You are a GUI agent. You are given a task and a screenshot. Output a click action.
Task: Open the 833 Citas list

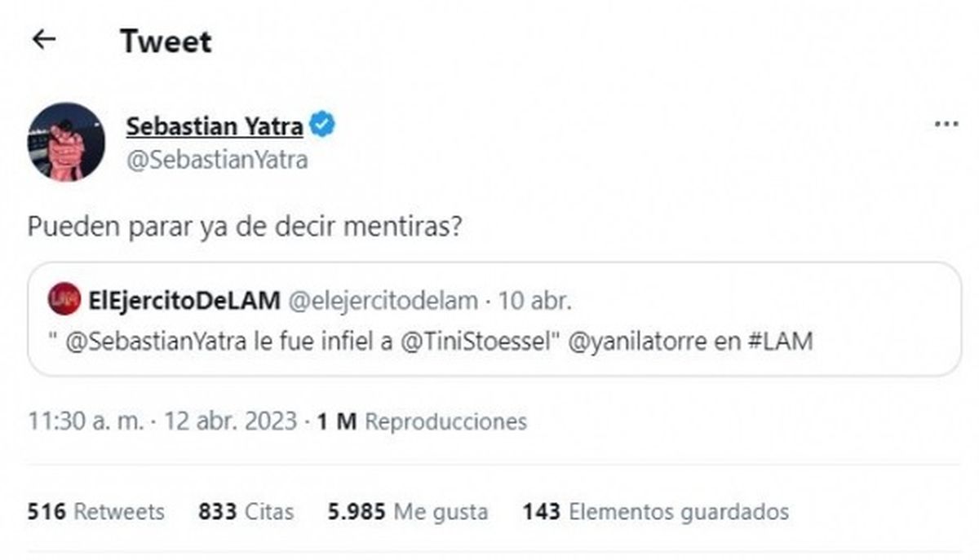pyautogui.click(x=246, y=511)
